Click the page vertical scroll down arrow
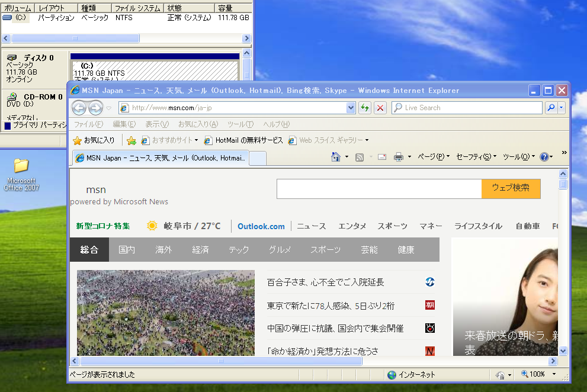 tap(563, 351)
